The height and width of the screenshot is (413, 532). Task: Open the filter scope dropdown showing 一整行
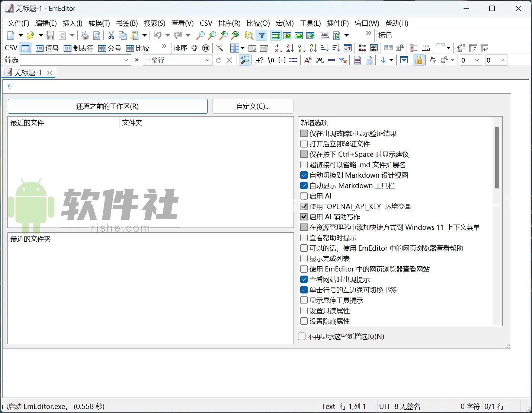207,60
